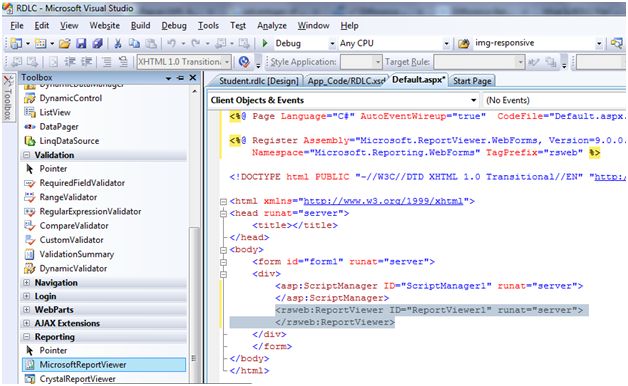This screenshot has width=628, height=386.
Task: Click the Find in Files icon beside img-responsive
Action: pyautogui.click(x=463, y=43)
